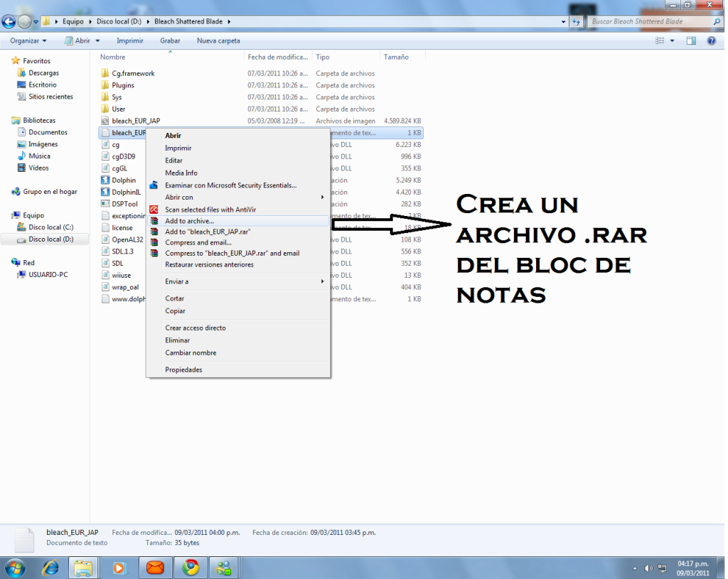Viewport: 728px width, 579px height.
Task: Toggle the preview pane icon
Action: [691, 40]
